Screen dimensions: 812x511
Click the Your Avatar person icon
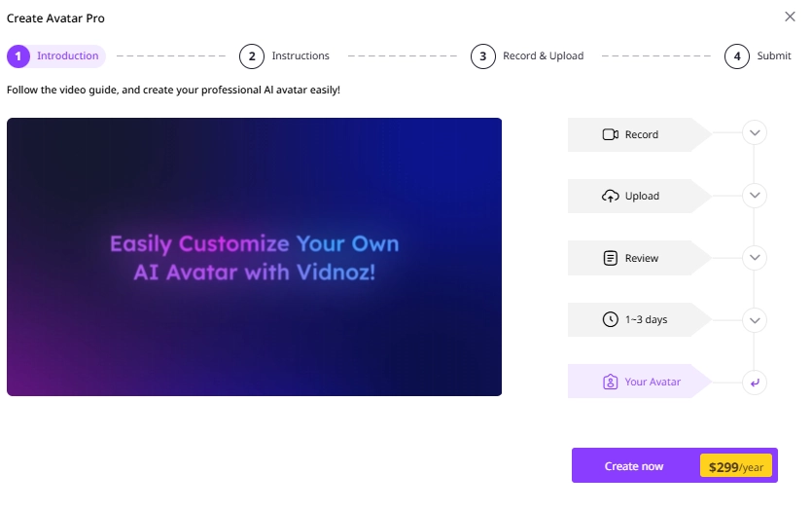coord(610,382)
